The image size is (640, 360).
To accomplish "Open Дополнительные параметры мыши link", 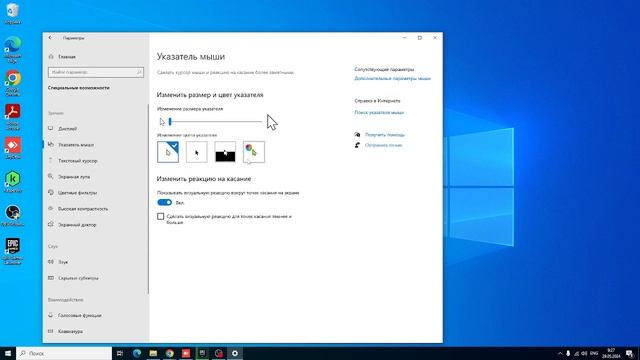I will coord(392,78).
